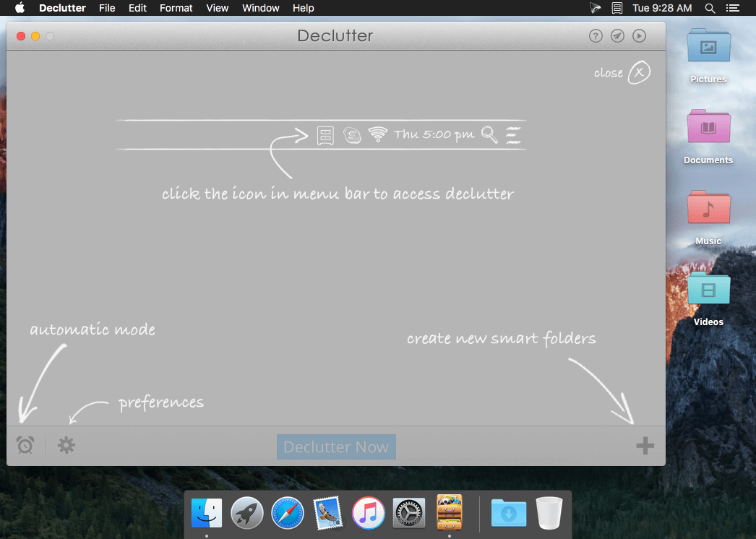The width and height of the screenshot is (756, 539).
Task: Open Notification Center icon
Action: (x=733, y=8)
